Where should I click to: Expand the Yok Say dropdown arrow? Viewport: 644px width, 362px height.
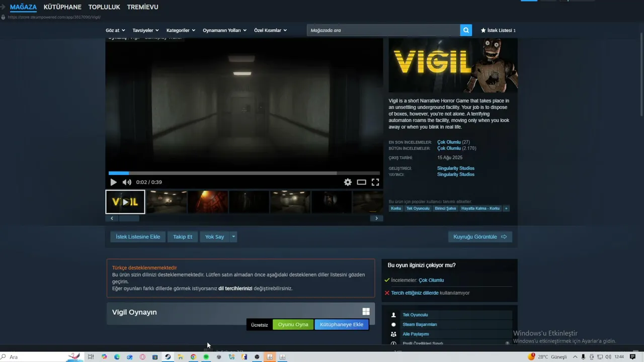[x=233, y=237]
